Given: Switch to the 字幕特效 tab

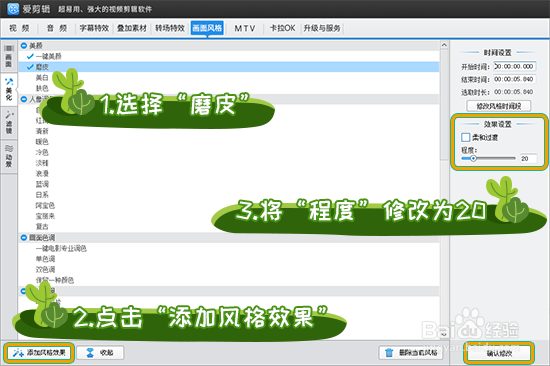Looking at the screenshot, I should point(94,28).
